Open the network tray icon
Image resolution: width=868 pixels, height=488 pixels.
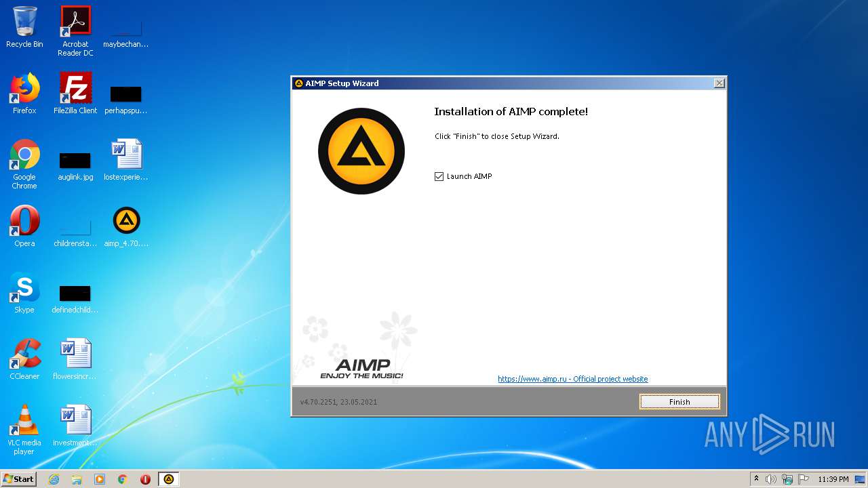(x=787, y=479)
